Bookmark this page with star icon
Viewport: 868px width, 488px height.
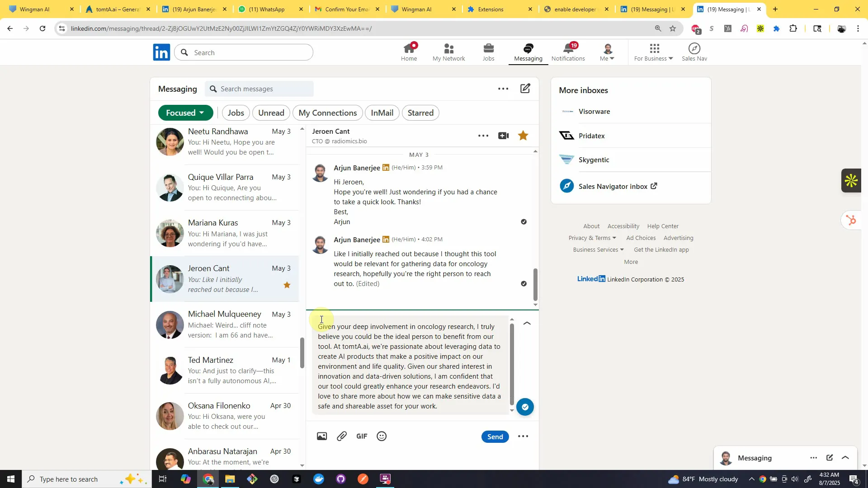673,28
